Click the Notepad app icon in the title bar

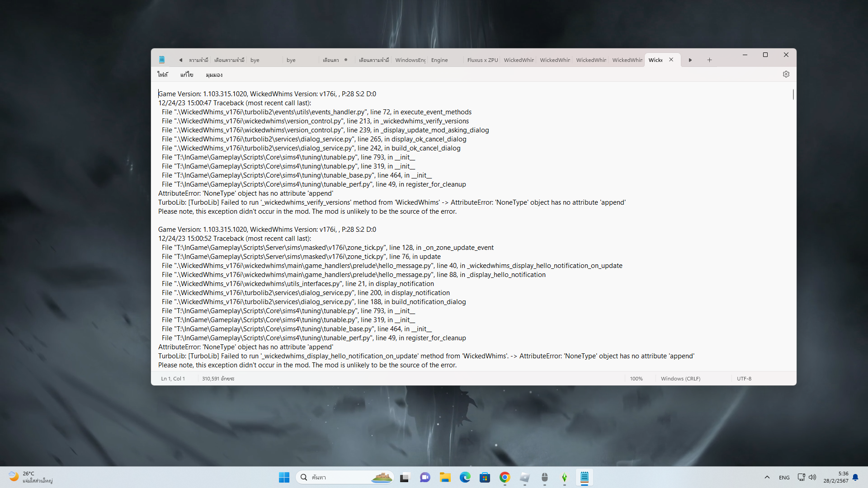click(162, 60)
